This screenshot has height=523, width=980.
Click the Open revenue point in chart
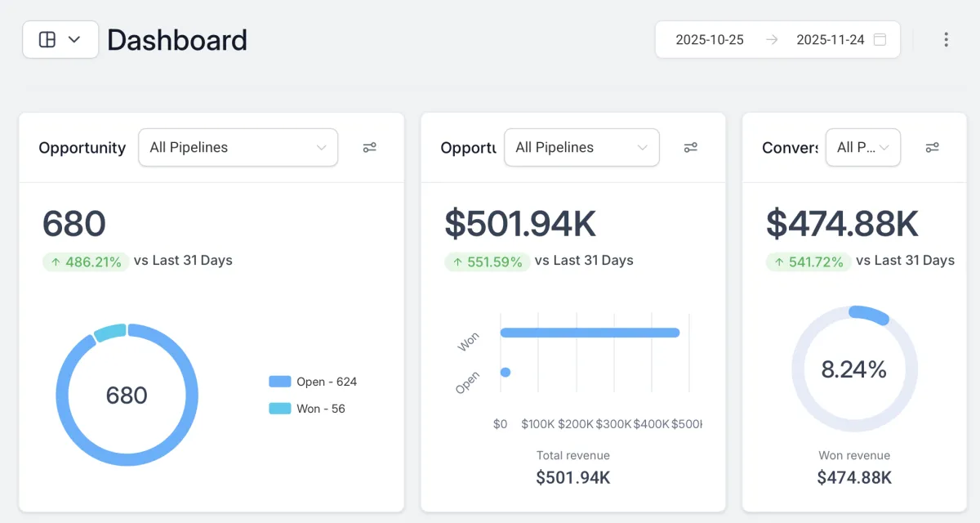click(506, 373)
